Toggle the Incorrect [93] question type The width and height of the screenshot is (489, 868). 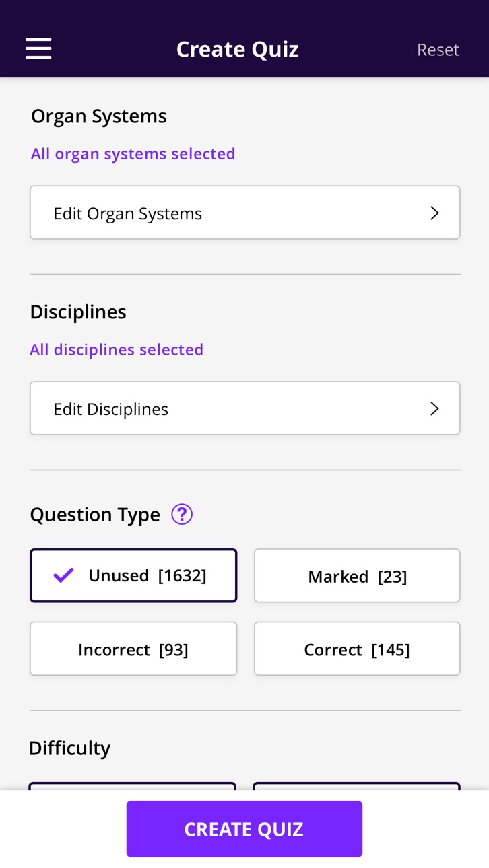pyautogui.click(x=133, y=649)
